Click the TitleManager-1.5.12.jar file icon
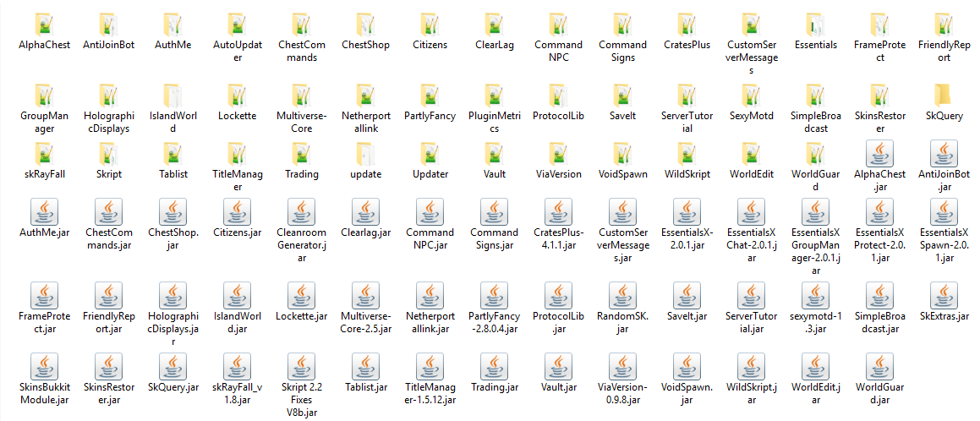 pyautogui.click(x=430, y=366)
